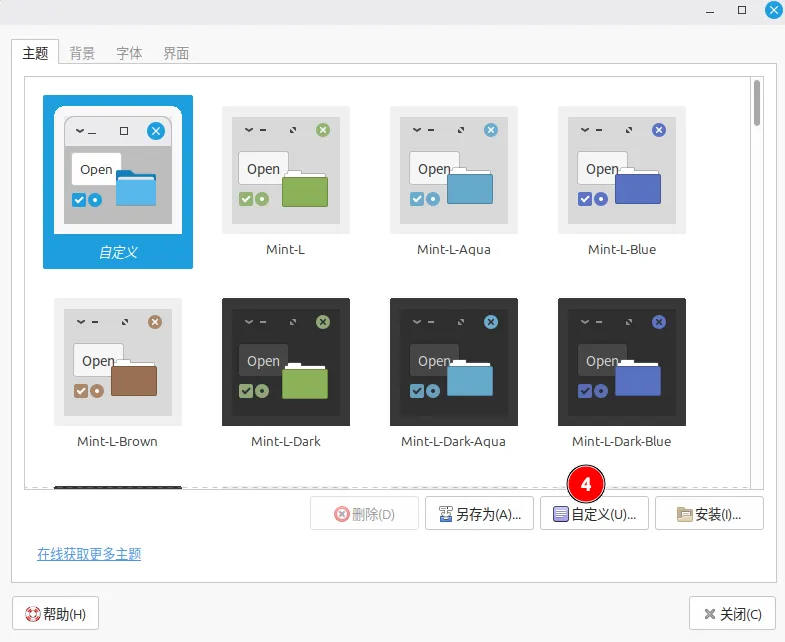The width and height of the screenshot is (785, 642).
Task: Click the 关闭(C) button
Action: click(x=732, y=613)
